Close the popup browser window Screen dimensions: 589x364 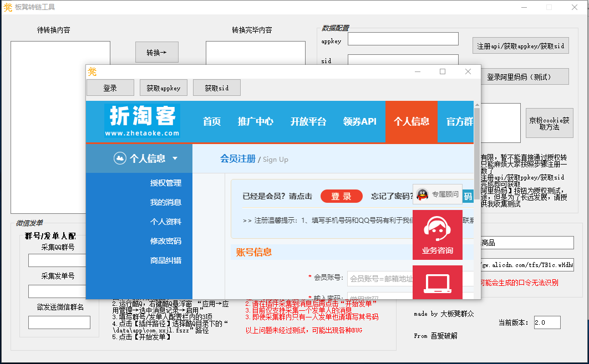[468, 71]
